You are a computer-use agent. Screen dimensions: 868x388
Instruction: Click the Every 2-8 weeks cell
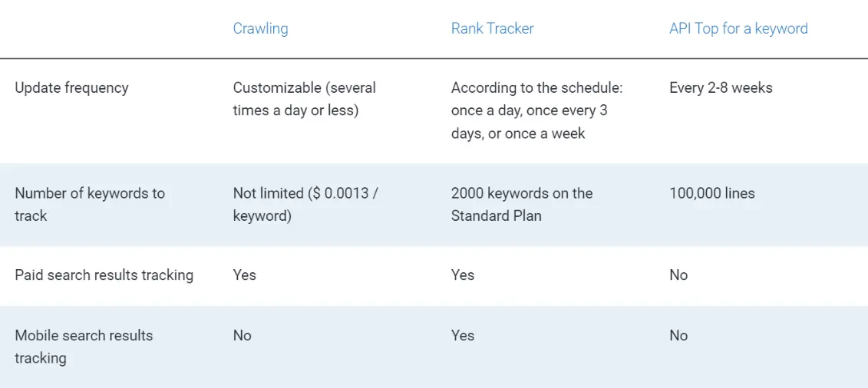coord(721,88)
